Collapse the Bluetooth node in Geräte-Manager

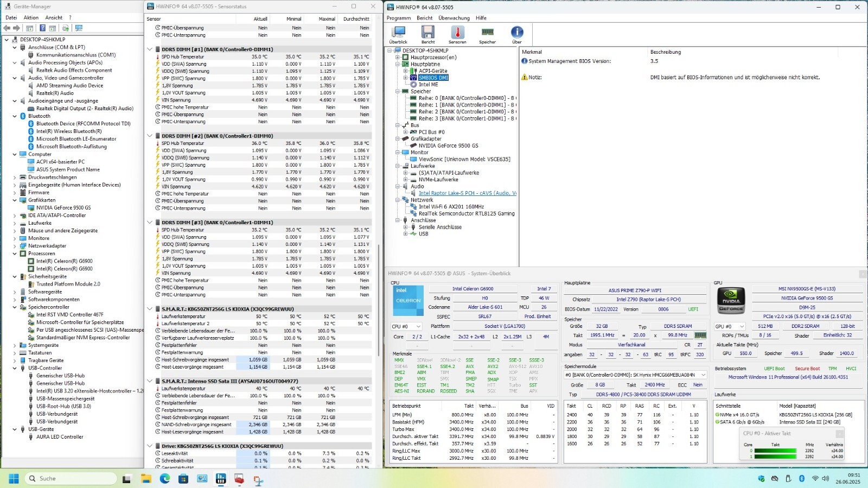point(15,116)
